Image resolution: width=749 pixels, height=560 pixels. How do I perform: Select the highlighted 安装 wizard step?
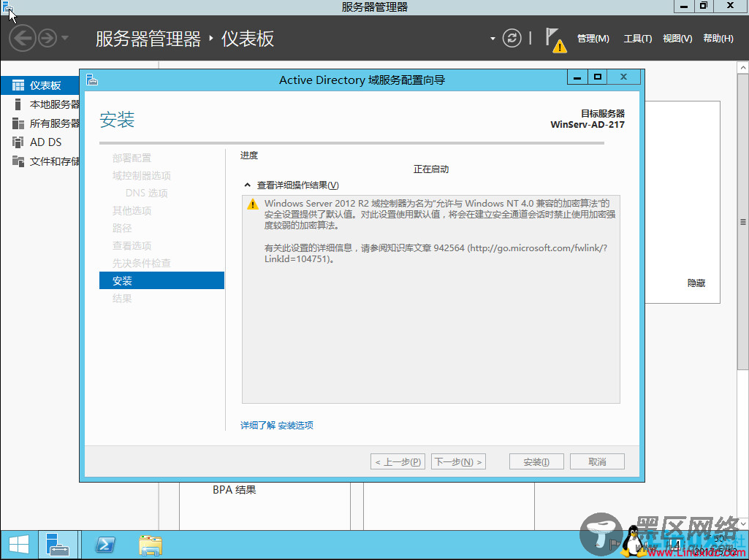[161, 280]
